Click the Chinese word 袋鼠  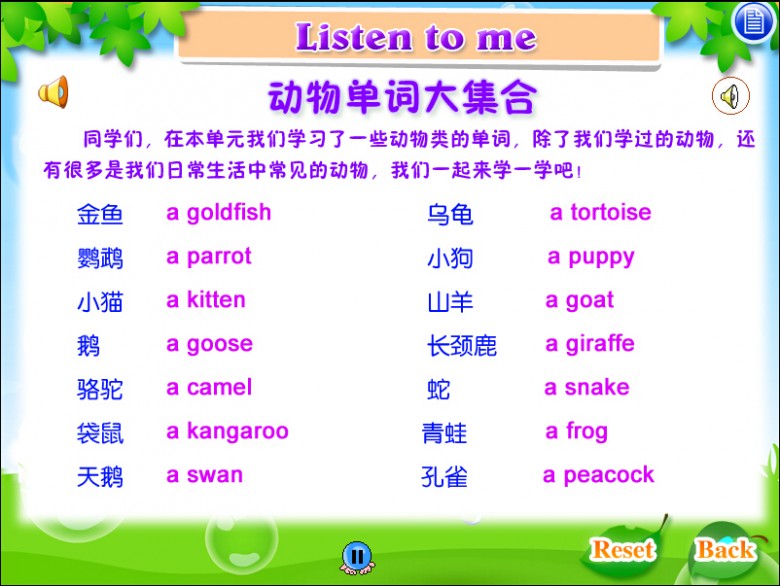coord(100,433)
